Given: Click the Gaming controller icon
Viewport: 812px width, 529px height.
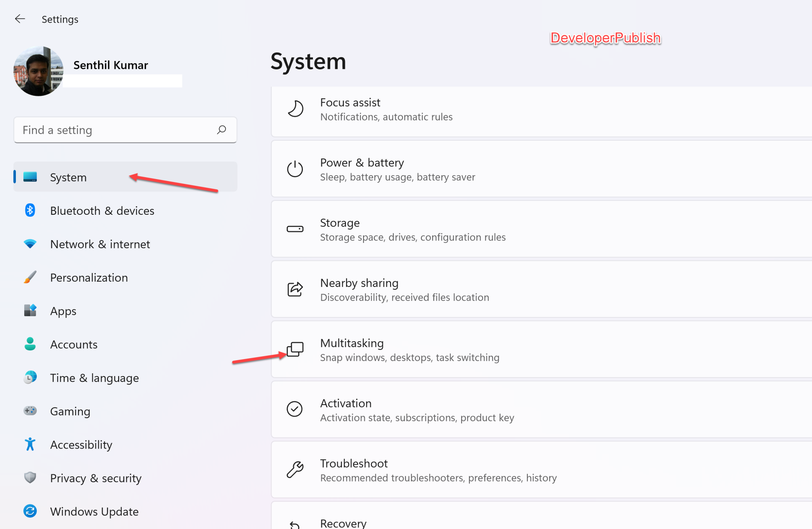Looking at the screenshot, I should tap(30, 411).
